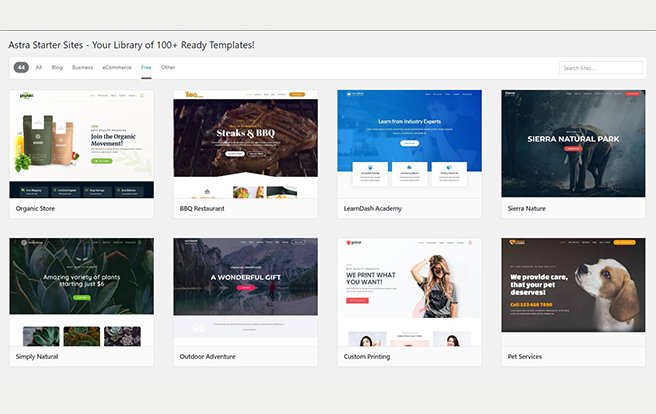Preview the LearnDash Academy template image

(409, 144)
